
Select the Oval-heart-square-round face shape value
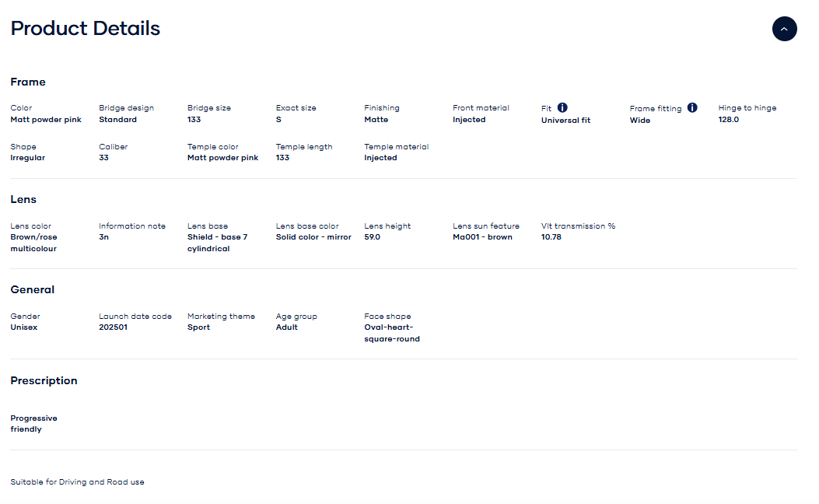coord(392,333)
